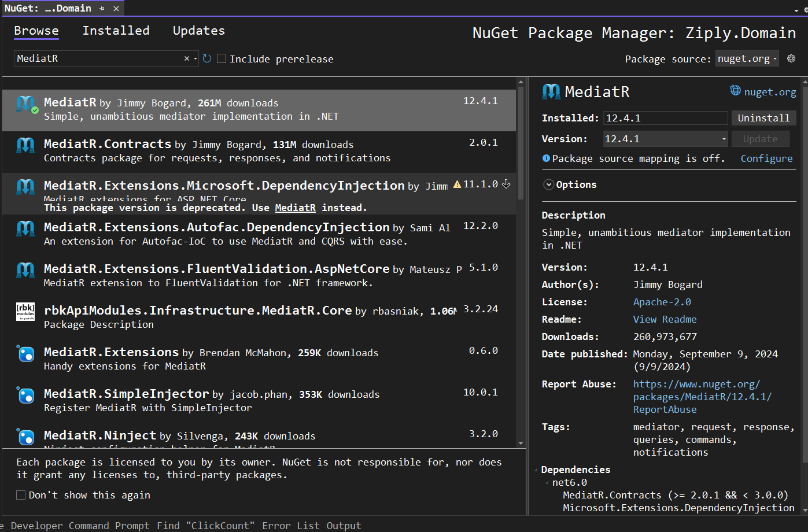808x532 pixels.
Task: Select the MediatR.Extensions.Autofac.DependencyInjection row
Action: (x=259, y=235)
